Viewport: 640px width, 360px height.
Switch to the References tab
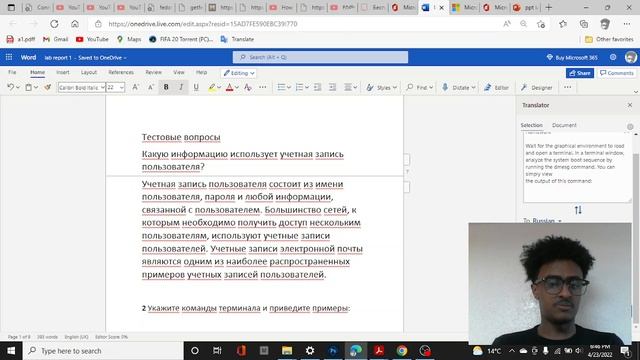(121, 72)
